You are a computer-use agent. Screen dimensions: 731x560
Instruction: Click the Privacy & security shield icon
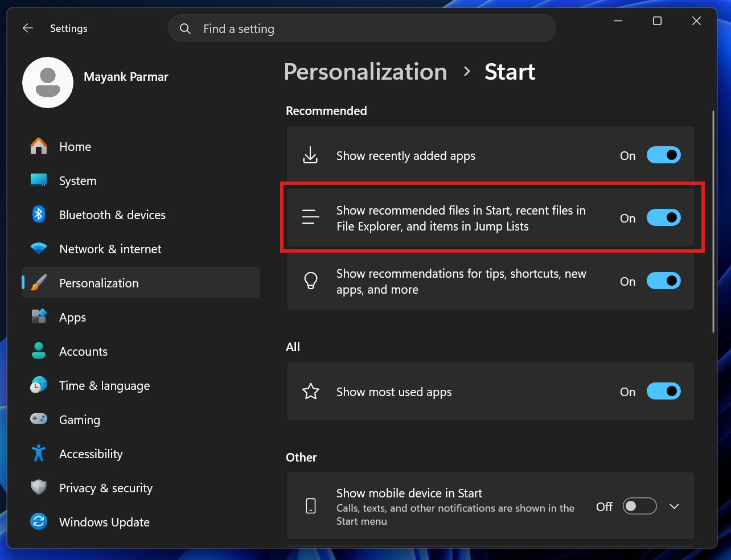click(39, 488)
